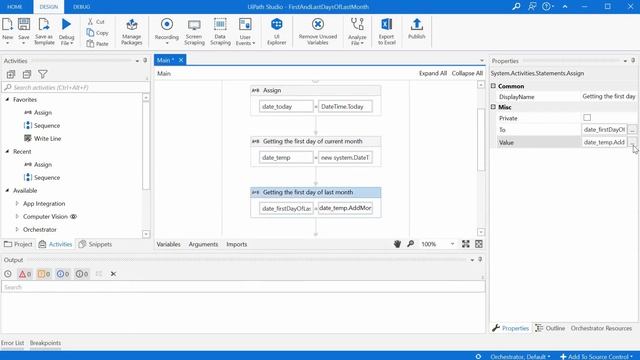Screen dimensions: 640x360
Task: Click the designer zoom magnifier icon
Action: 411,244
